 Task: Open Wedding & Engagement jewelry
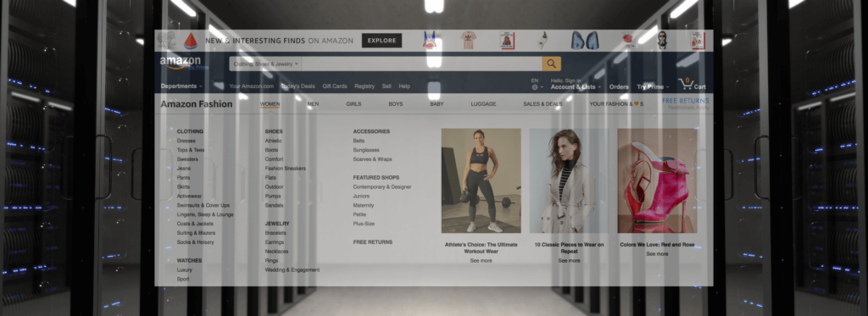[292, 270]
